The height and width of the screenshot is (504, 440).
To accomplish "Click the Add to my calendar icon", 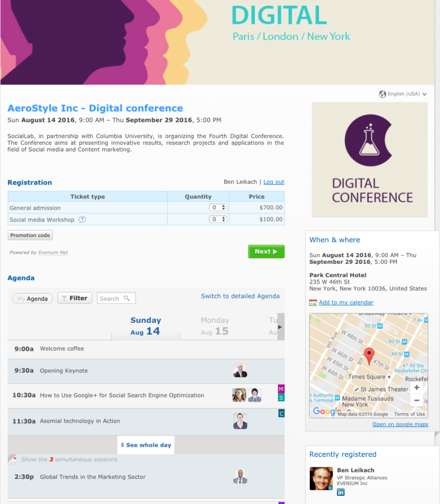I will point(313,303).
